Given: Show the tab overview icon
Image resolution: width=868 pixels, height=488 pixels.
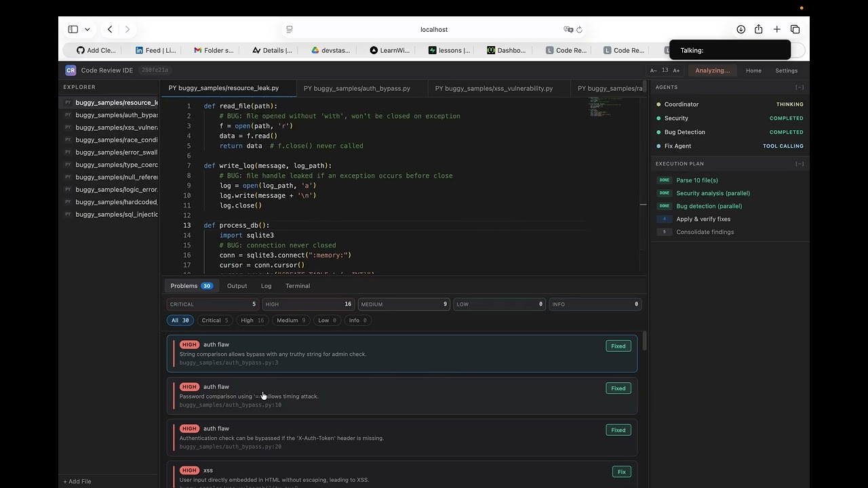Looking at the screenshot, I should tap(795, 29).
